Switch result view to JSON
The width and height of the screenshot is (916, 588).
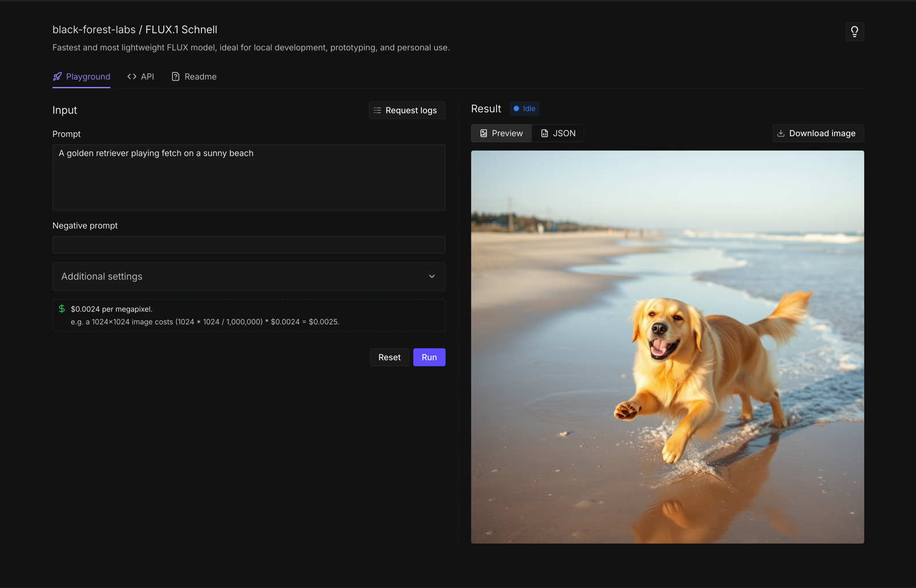tap(558, 133)
